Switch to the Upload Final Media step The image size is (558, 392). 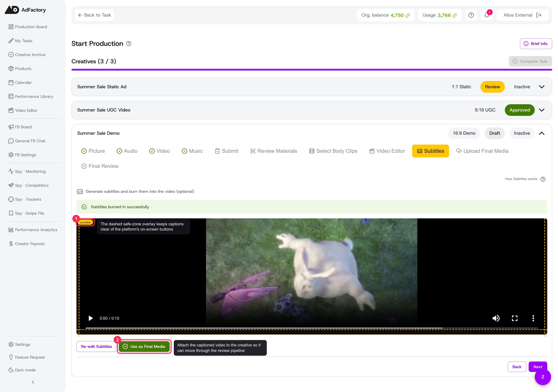pos(482,151)
